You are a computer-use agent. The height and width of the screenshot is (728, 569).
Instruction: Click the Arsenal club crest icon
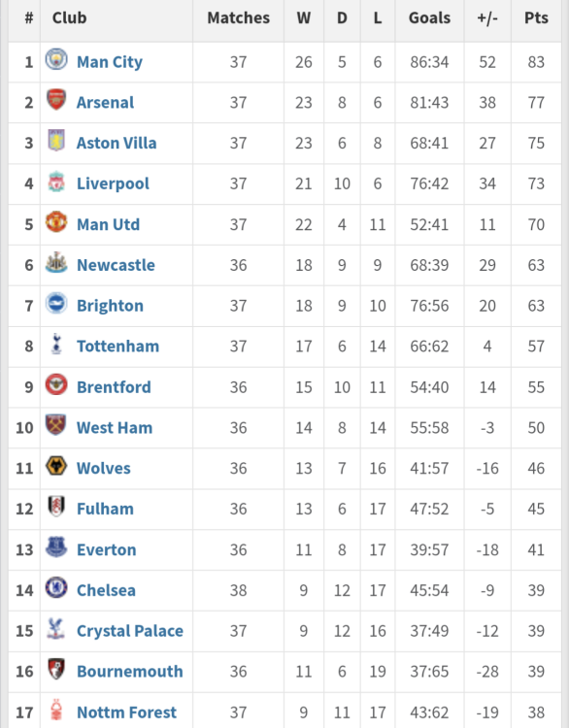pyautogui.click(x=56, y=100)
